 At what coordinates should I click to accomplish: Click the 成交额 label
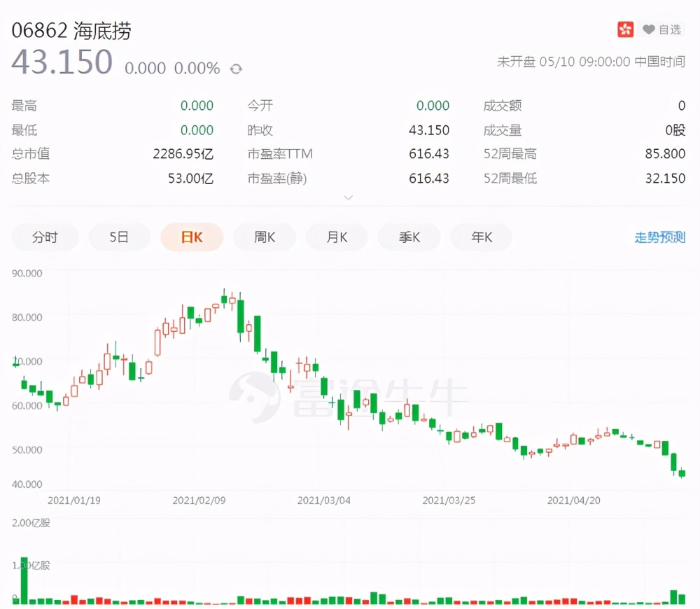tap(503, 106)
